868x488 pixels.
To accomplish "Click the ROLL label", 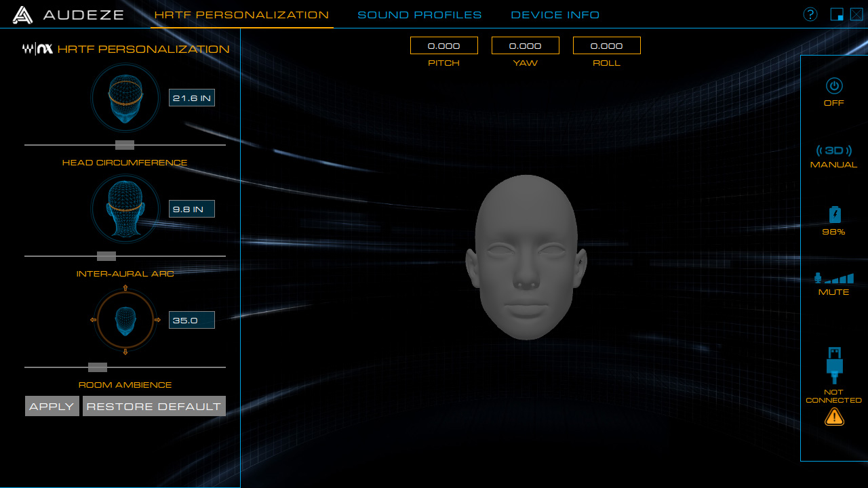I will 607,63.
